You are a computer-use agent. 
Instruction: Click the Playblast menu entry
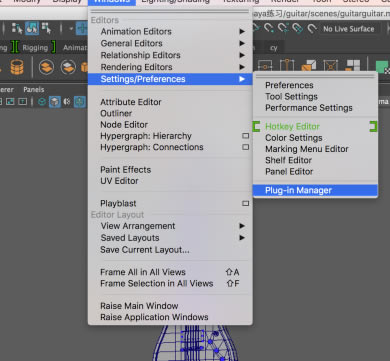[x=118, y=203]
